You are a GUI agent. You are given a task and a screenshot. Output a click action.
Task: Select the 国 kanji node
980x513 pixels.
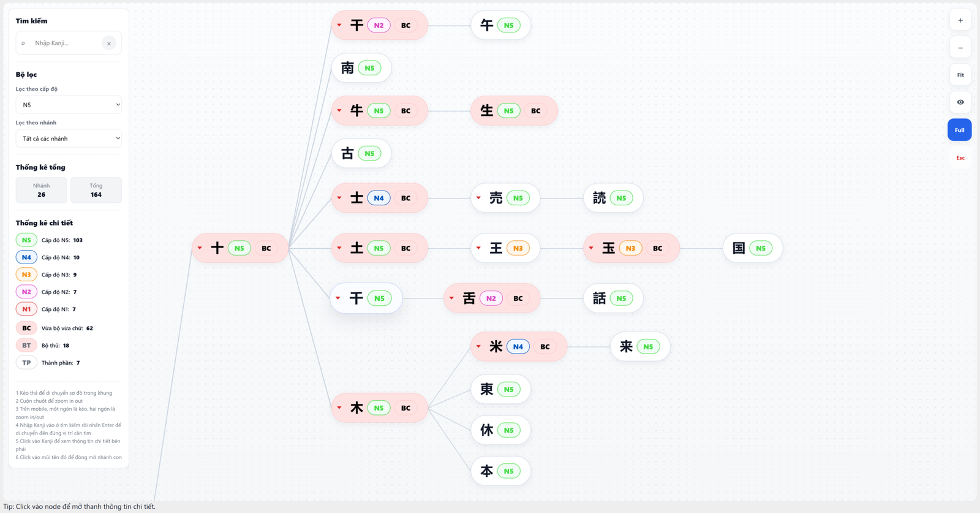739,248
